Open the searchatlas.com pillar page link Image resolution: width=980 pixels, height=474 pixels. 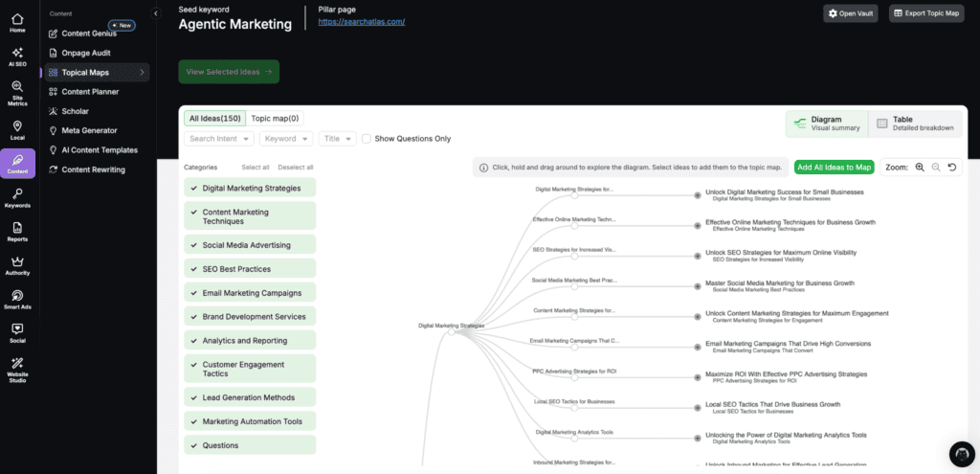coord(362,22)
